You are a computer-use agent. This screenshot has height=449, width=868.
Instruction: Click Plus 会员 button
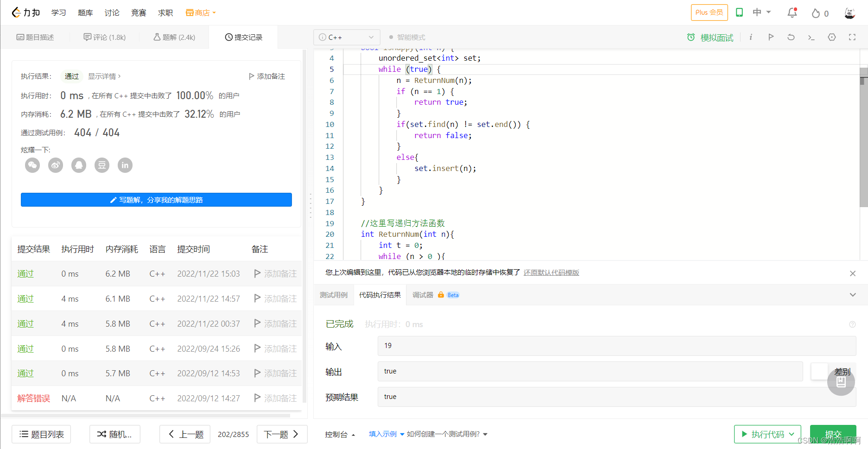709,13
